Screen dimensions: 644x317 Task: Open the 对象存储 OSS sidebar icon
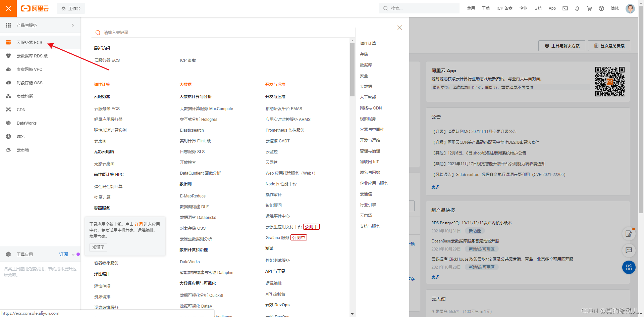pos(8,83)
